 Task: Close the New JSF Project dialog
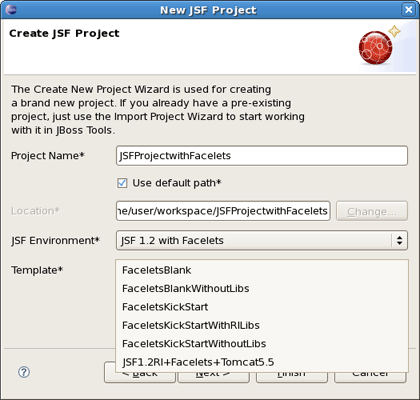tap(408, 10)
